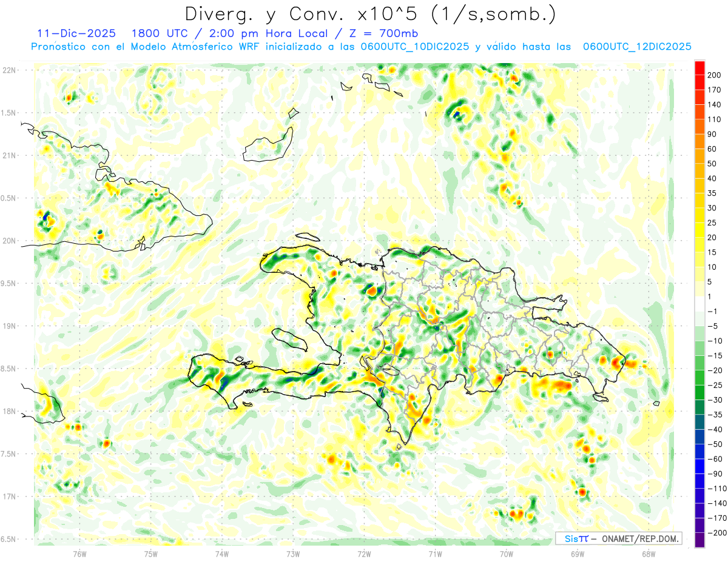Click the positive '50' legend value
Image resolution: width=728 pixels, height=562 pixels.
click(x=712, y=164)
